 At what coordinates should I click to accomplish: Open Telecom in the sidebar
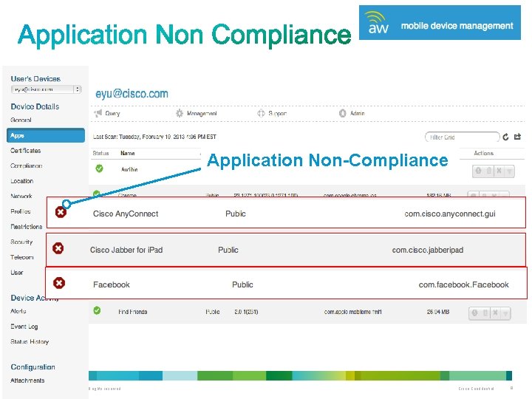pyautogui.click(x=21, y=257)
